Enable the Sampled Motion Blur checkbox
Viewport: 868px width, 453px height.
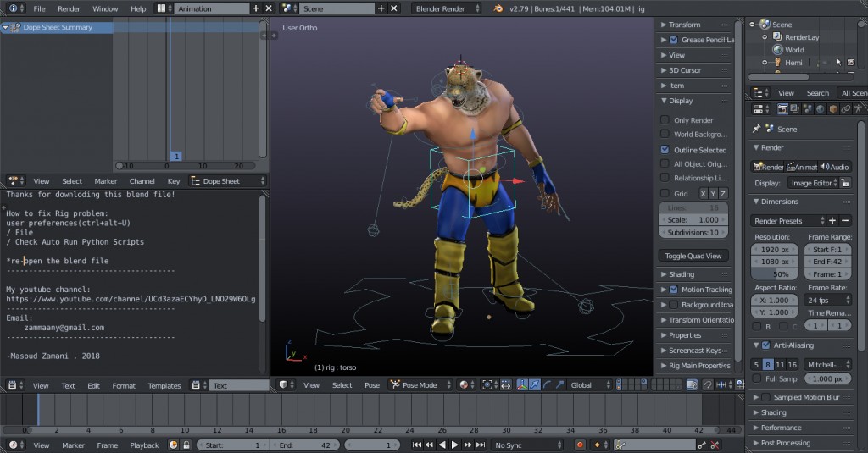pyautogui.click(x=765, y=396)
